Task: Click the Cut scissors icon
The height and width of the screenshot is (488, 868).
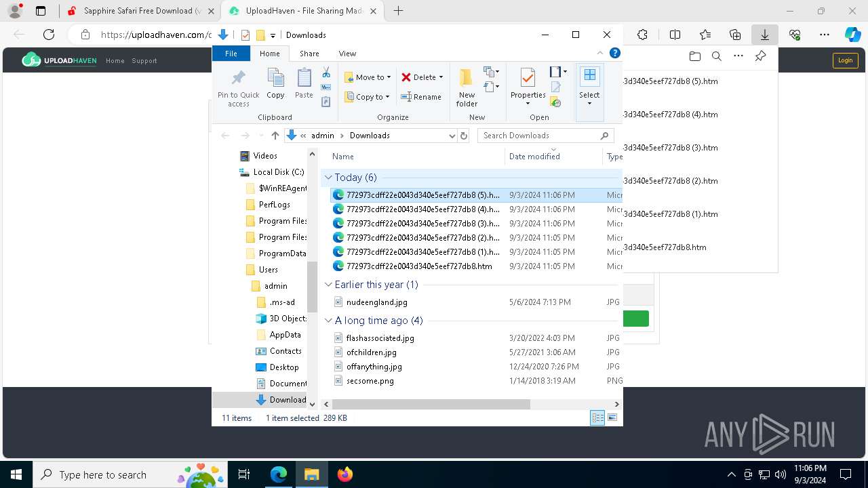Action: click(326, 73)
